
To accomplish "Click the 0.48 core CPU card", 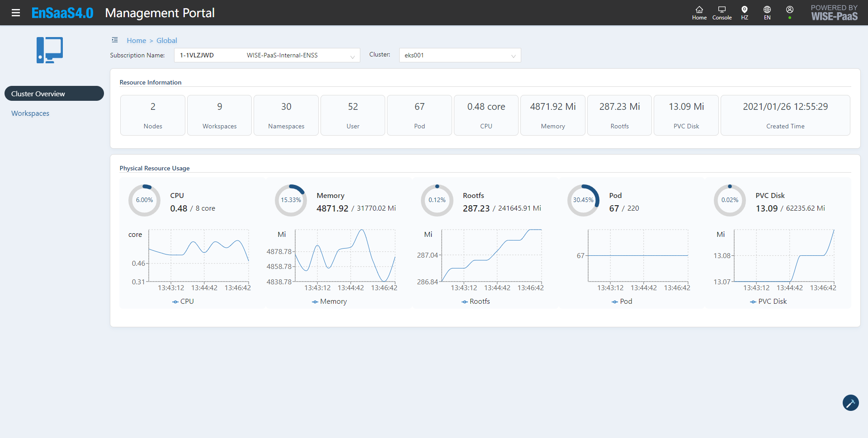I will [x=486, y=115].
